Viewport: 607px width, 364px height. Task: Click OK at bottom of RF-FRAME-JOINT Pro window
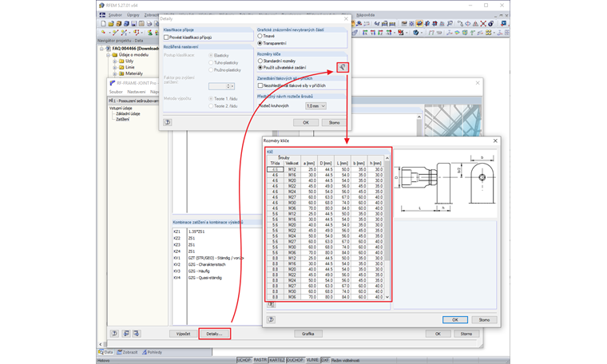pos(438,334)
